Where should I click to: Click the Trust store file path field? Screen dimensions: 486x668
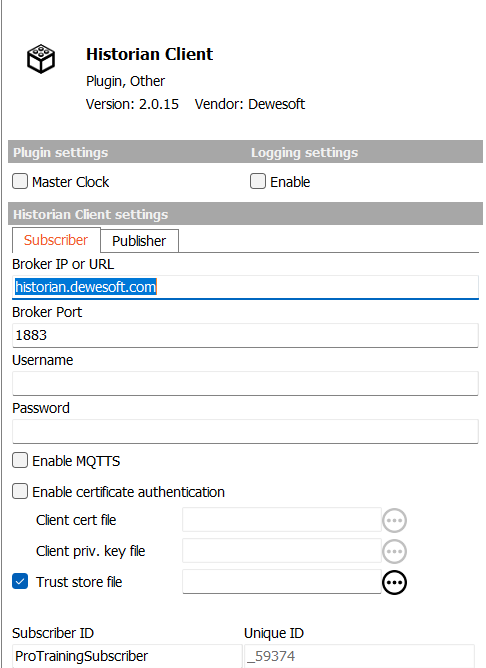click(x=282, y=582)
